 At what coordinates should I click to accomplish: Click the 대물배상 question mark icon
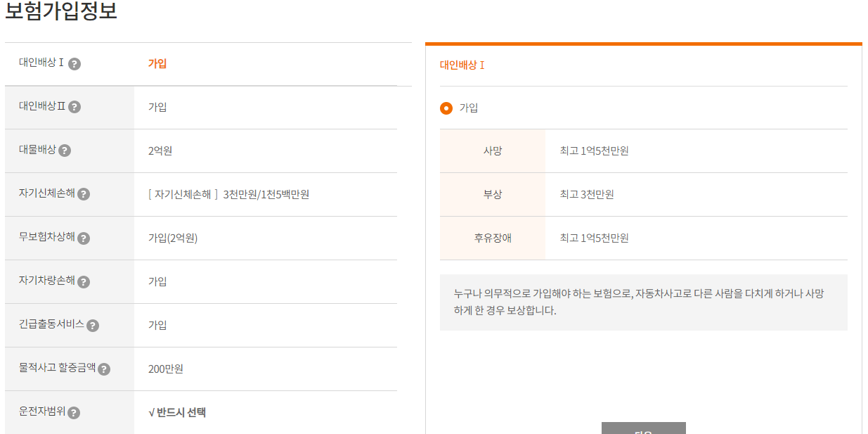coord(65,151)
